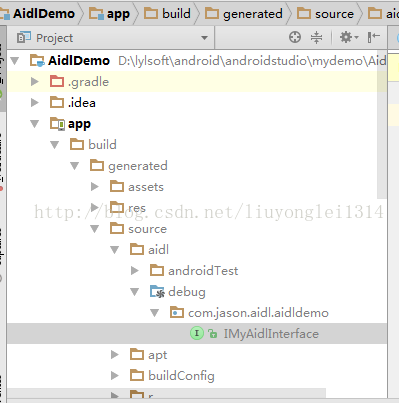Click the app breadcrumb

(109, 14)
